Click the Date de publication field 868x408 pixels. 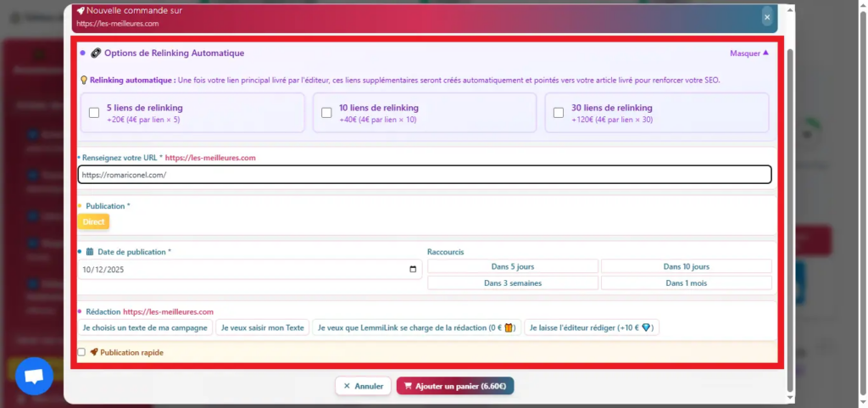pyautogui.click(x=250, y=270)
